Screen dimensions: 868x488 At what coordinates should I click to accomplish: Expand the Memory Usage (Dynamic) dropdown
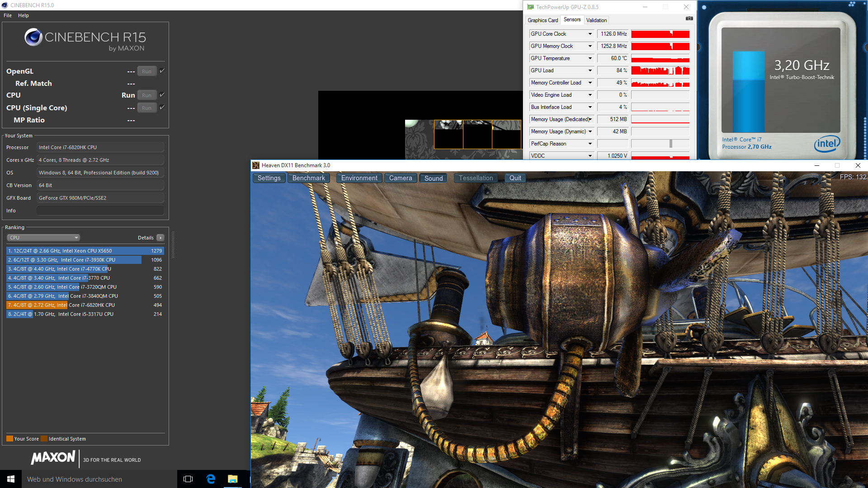[x=590, y=131]
